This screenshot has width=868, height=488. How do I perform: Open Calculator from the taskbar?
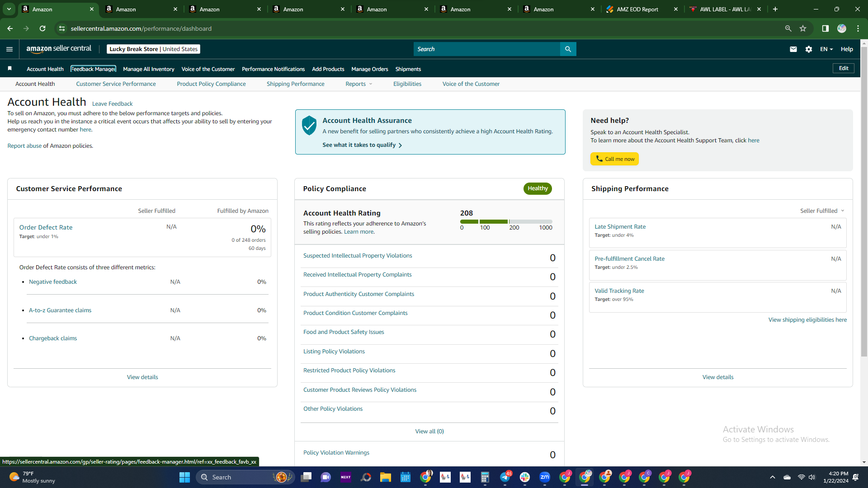pos(485,477)
